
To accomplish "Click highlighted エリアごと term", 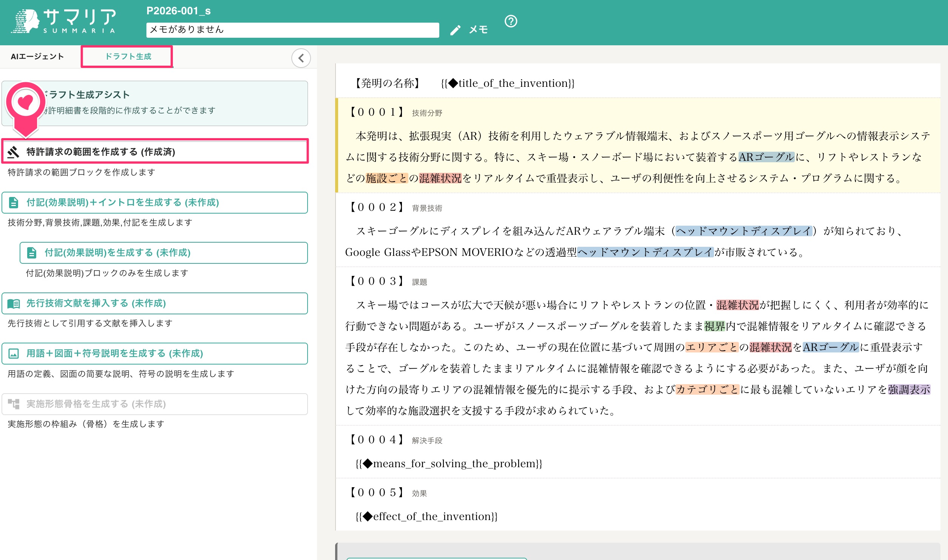I will click(711, 347).
